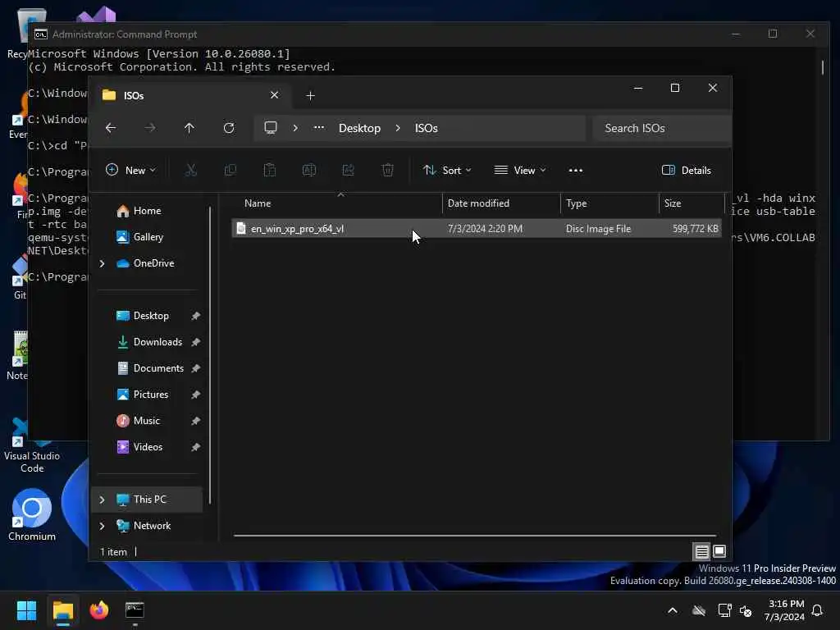Expand the Network tree node

pos(102,526)
